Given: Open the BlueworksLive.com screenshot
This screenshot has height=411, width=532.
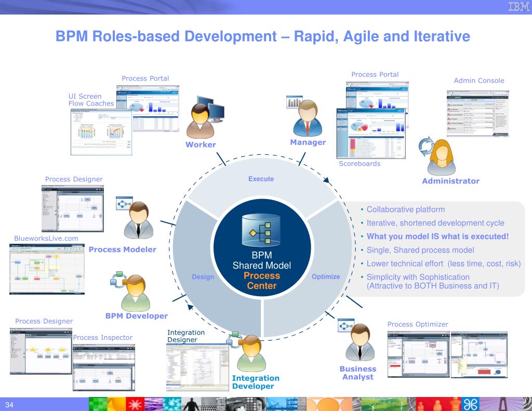Looking at the screenshot, I should [x=47, y=269].
